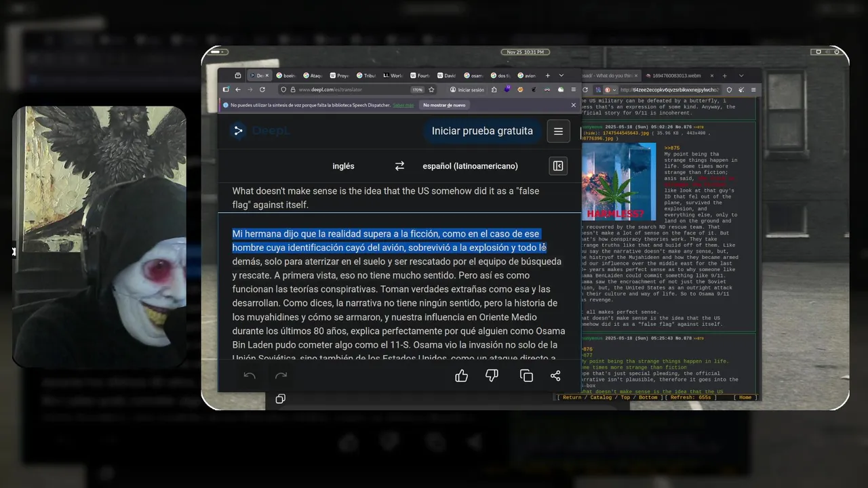
Task: Click the Nov 25 10:31 PM clock
Action: [525, 52]
